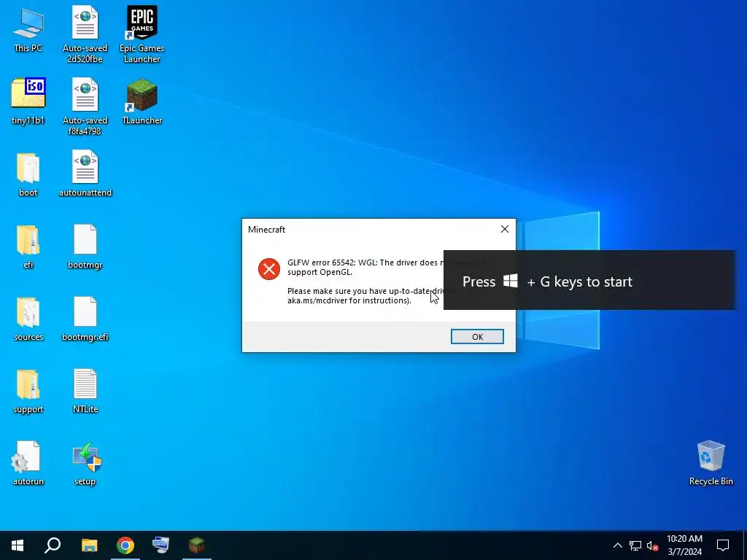Switch to Google Chrome in taskbar
This screenshot has height=560, width=747.
click(125, 545)
